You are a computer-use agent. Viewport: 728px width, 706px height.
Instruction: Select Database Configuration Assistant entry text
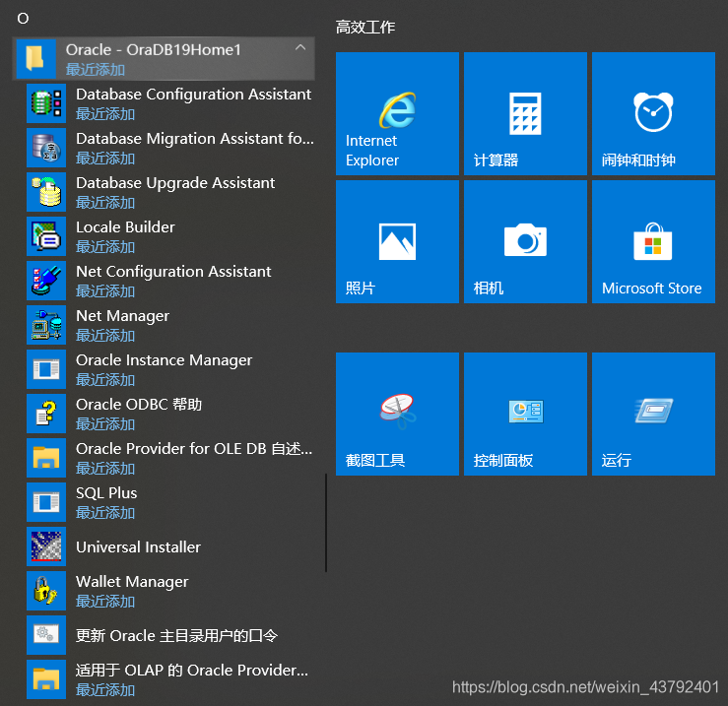coord(194,95)
